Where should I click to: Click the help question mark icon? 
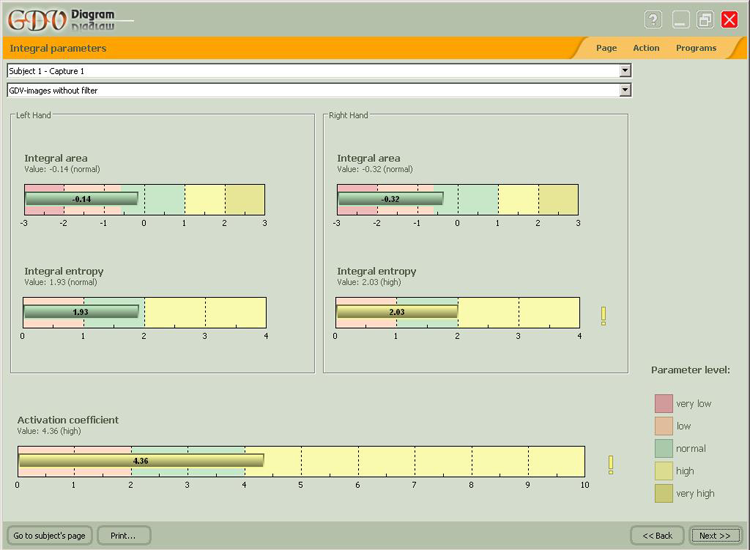(x=653, y=20)
